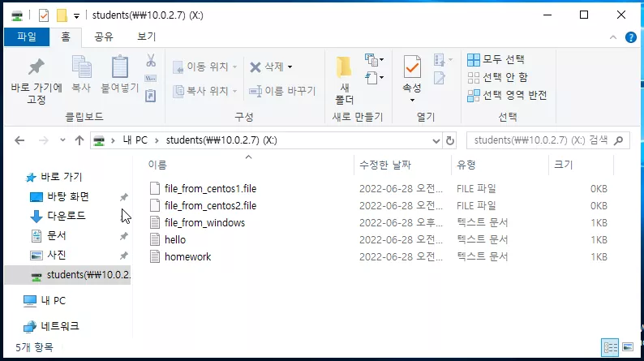This screenshot has width=644, height=361.
Task: Switch to Details view icon in status bar
Action: pyautogui.click(x=610, y=347)
